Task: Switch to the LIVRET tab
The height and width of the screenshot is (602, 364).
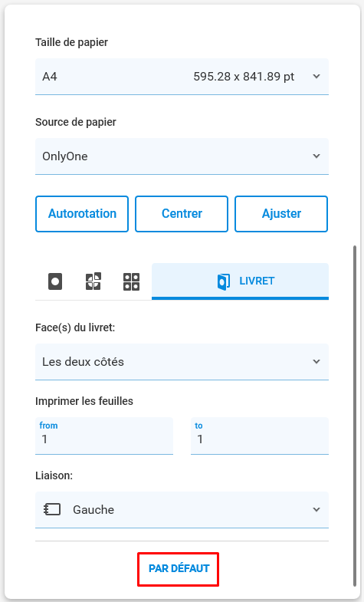Action: pyautogui.click(x=240, y=281)
